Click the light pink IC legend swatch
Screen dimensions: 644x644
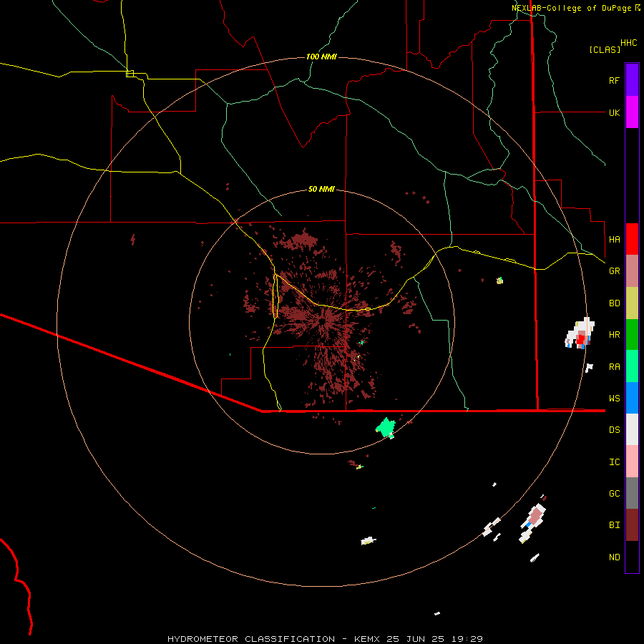click(x=632, y=462)
